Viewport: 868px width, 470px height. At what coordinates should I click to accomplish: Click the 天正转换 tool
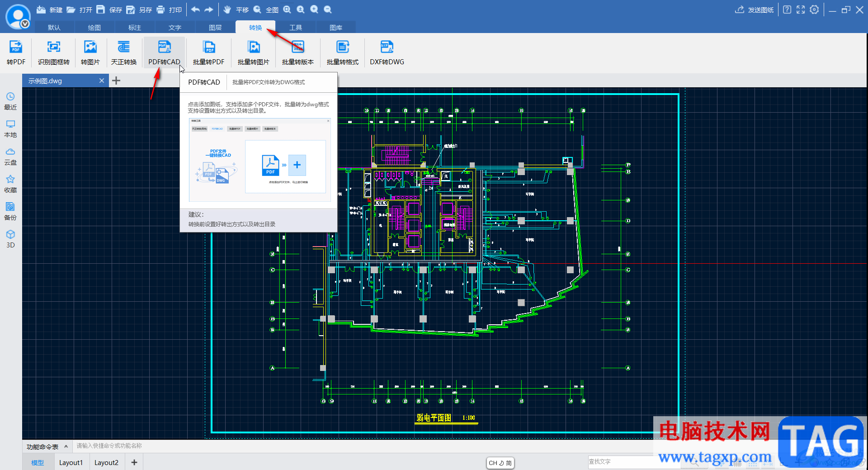coord(124,52)
